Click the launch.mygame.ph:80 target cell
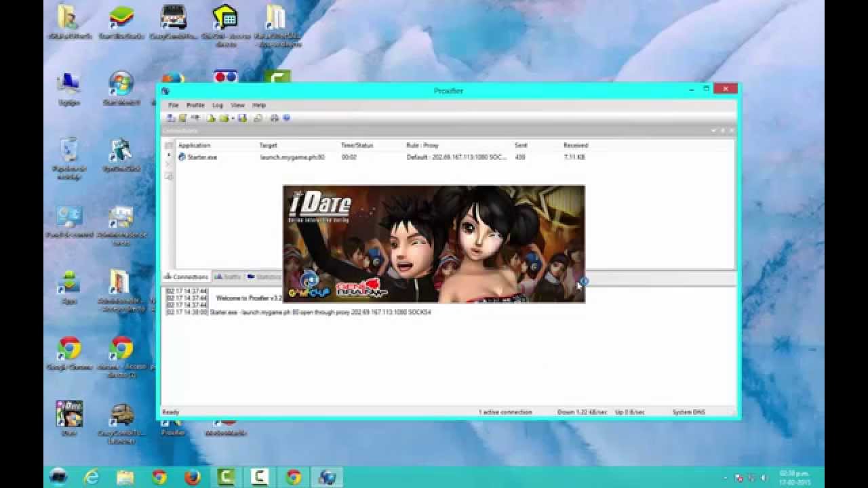 pos(292,157)
